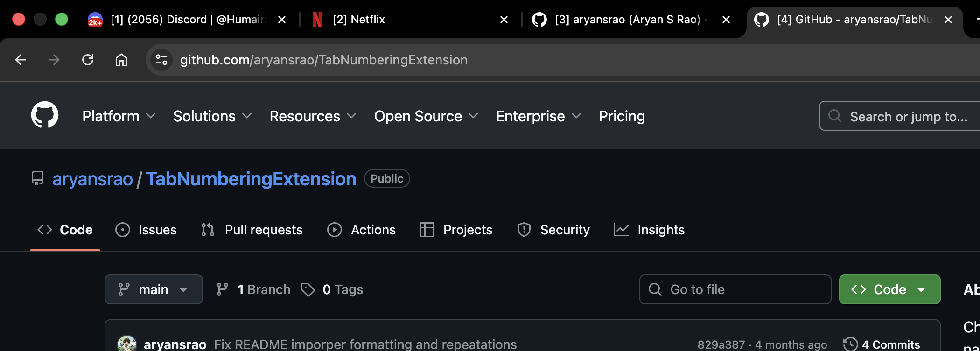Expand the Enterprise menu
980x351 pixels.
pyautogui.click(x=539, y=116)
